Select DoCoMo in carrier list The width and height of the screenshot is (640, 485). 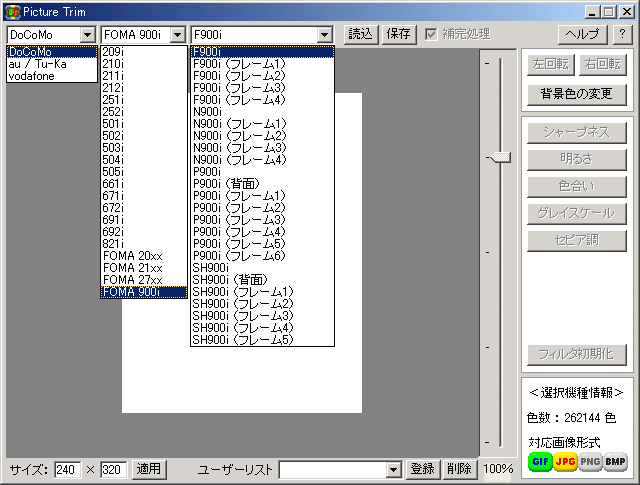(x=52, y=52)
